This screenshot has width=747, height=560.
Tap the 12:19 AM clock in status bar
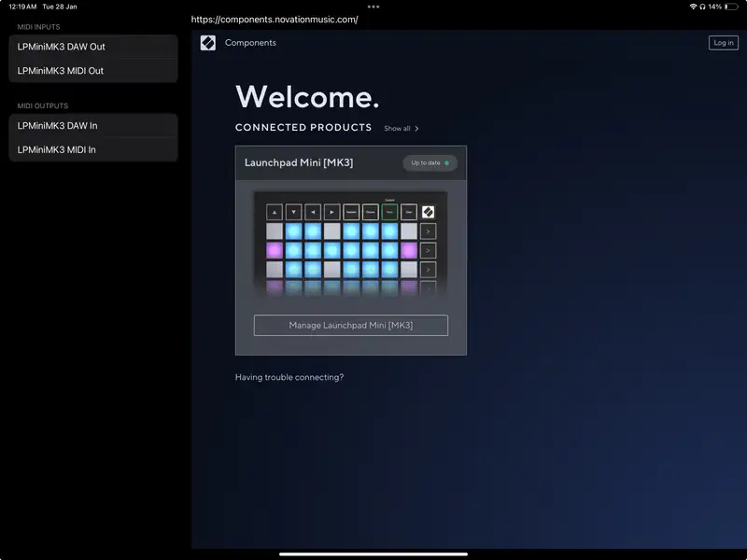coord(22,7)
